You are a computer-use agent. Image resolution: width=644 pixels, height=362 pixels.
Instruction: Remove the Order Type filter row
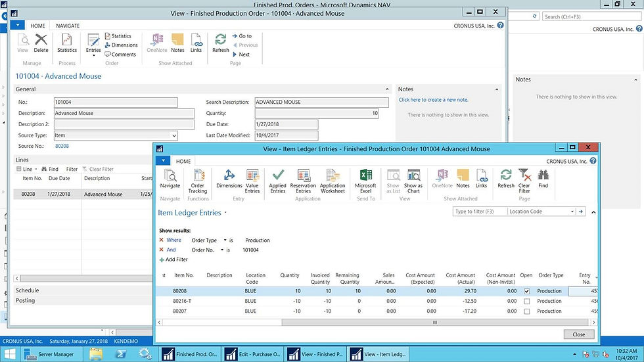pyautogui.click(x=161, y=240)
